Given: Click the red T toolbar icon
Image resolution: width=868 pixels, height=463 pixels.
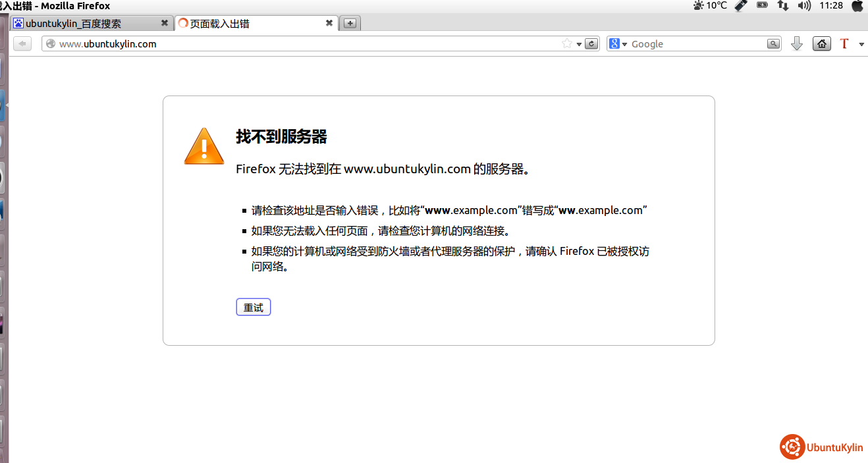Looking at the screenshot, I should pos(844,44).
